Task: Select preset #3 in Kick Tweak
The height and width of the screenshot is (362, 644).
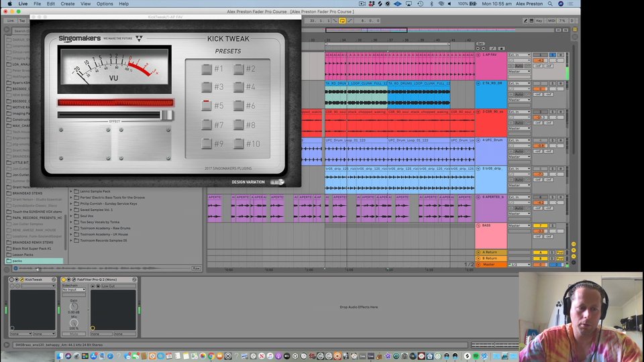Action: [x=206, y=87]
